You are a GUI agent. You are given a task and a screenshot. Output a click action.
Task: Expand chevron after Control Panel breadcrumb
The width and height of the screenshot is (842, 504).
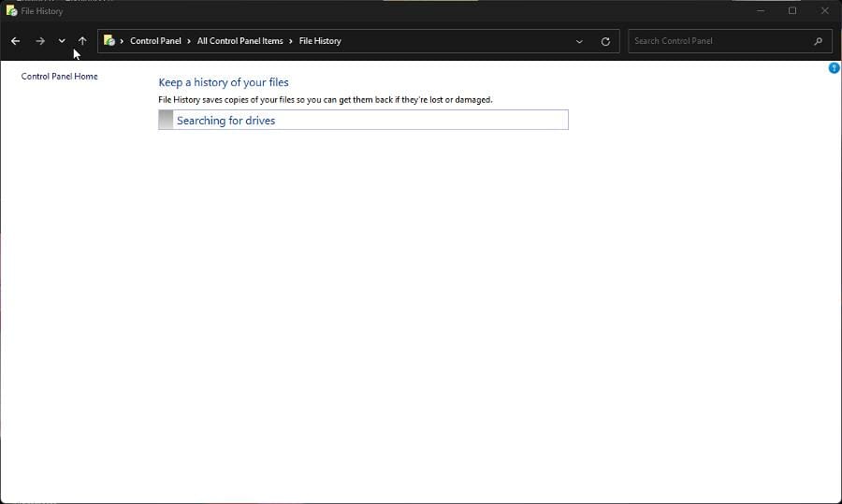[189, 41]
